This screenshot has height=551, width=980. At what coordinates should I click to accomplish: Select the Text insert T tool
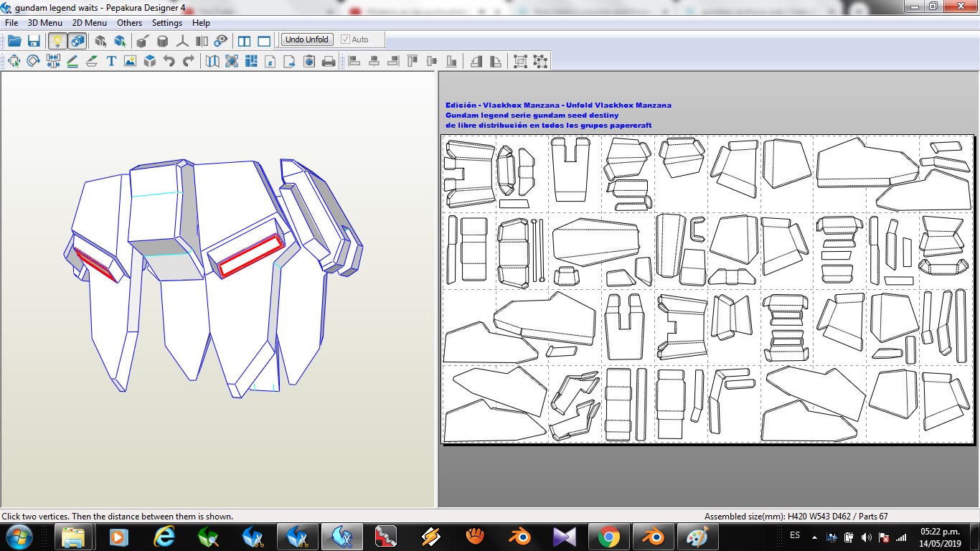click(111, 61)
